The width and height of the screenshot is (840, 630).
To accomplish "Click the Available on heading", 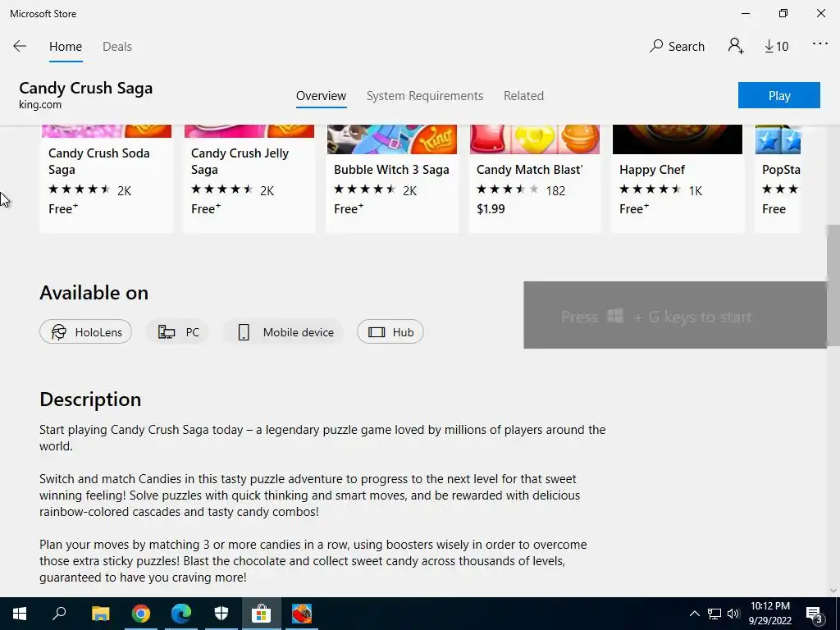I will click(x=94, y=293).
